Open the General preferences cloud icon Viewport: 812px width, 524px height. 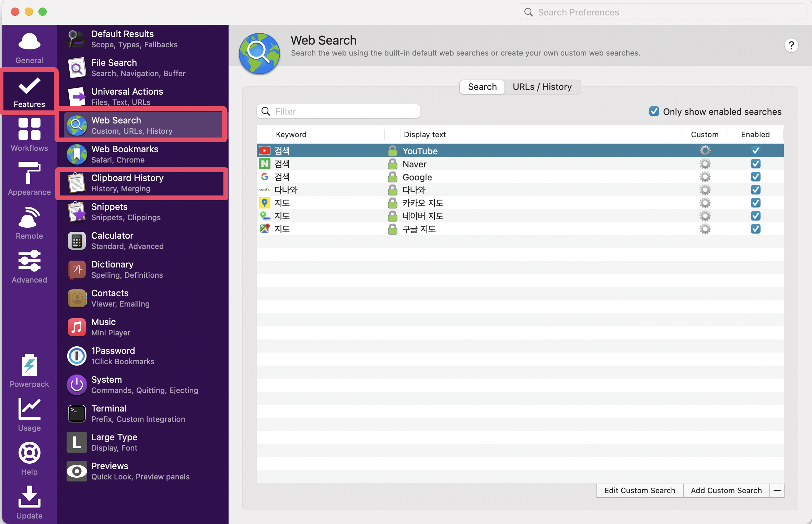(x=29, y=42)
